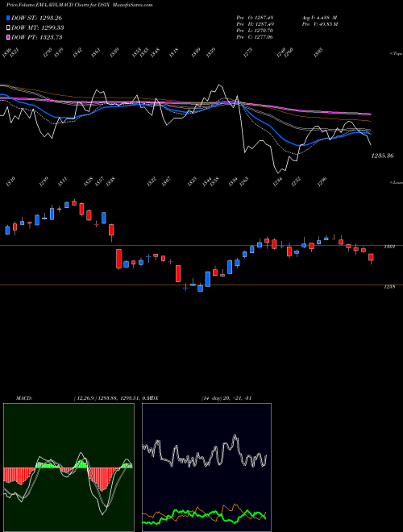Open the ADX indicator panel

(x=206, y=468)
